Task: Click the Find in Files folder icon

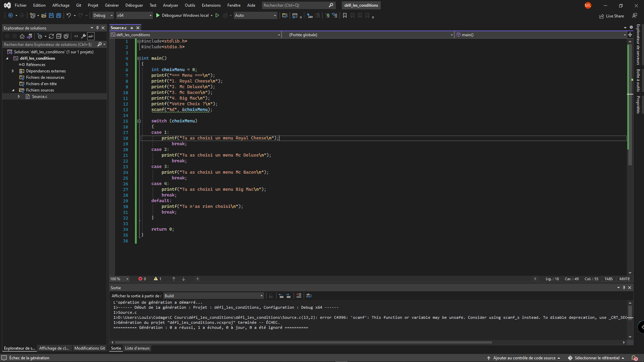Action: point(285,15)
